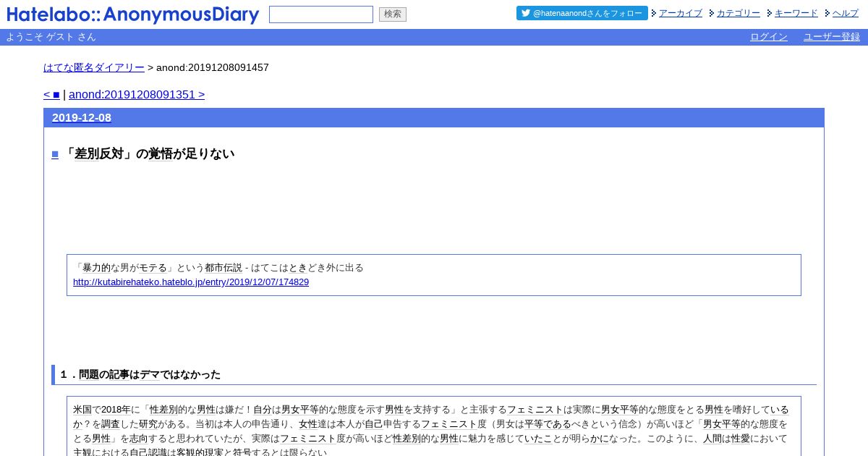Click the blue square permalink before title
868x456 pixels.
click(55, 153)
